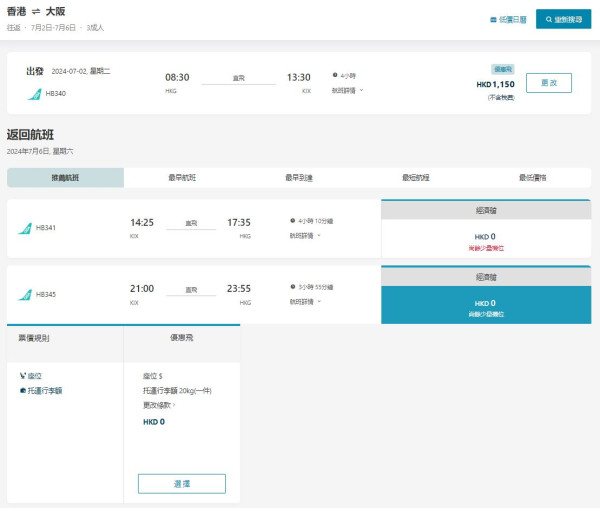Switch to shortest flight tab

416,177
